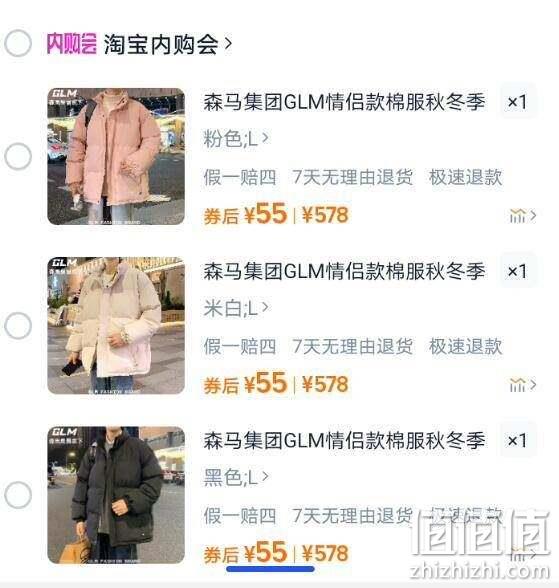Select the 米白 jacket item radio button

[x=18, y=326]
